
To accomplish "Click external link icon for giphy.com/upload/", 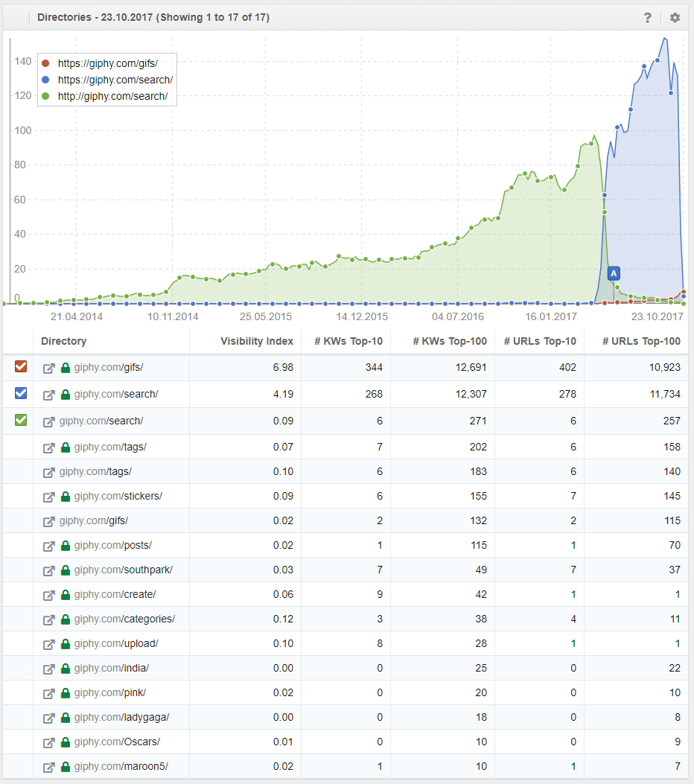I will (49, 643).
